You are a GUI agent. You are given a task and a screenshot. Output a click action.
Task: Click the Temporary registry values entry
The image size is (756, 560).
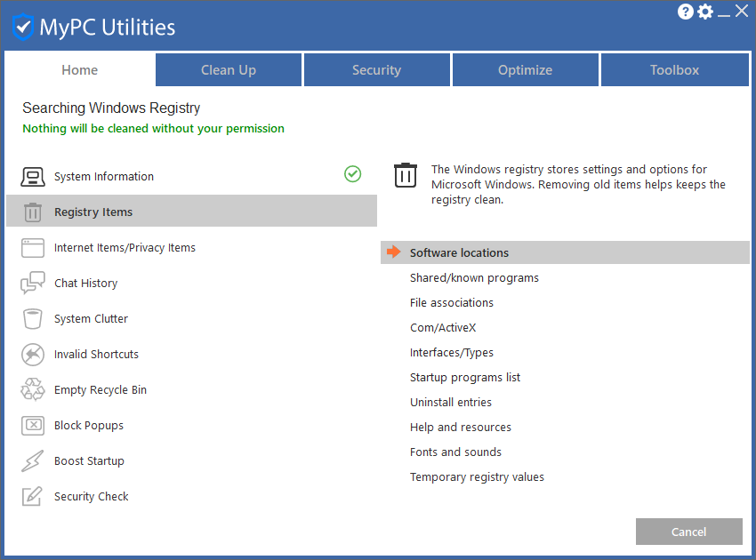[x=477, y=477]
